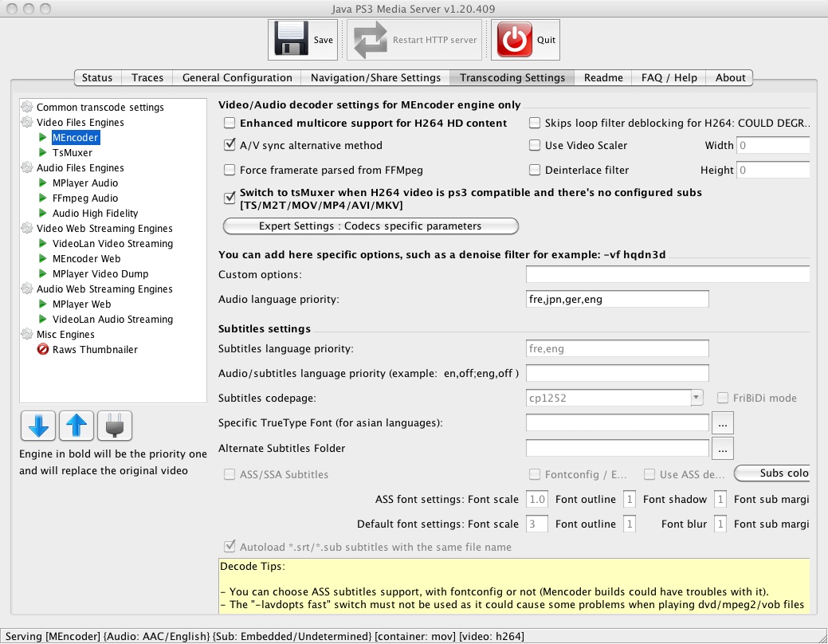Disable A/V sync alternative method

[230, 145]
